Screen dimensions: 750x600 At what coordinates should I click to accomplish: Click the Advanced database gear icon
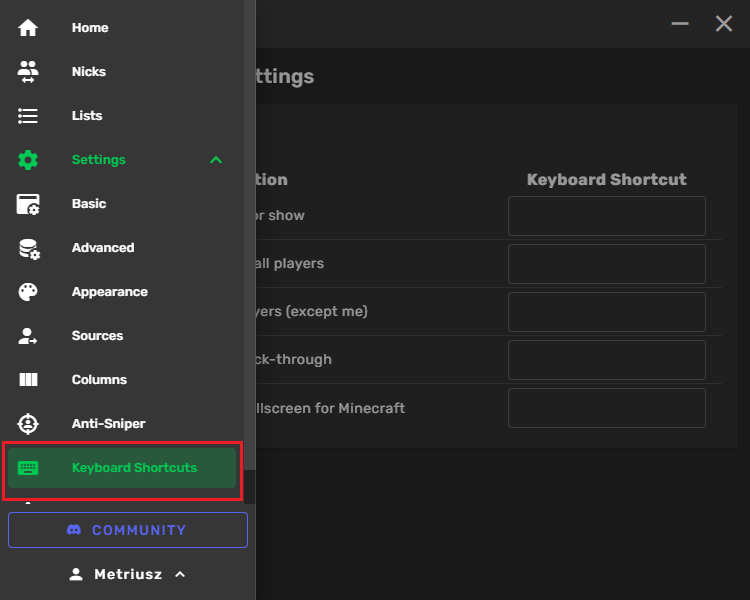(28, 248)
